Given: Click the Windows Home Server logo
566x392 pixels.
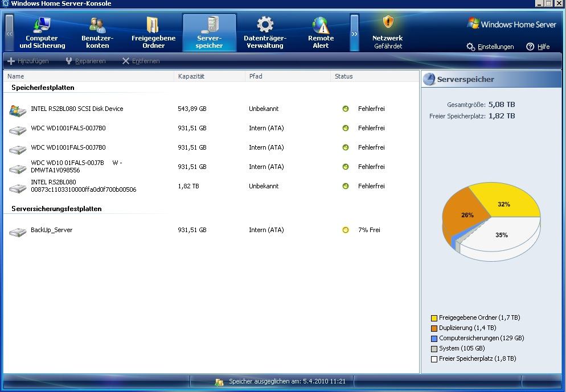Looking at the screenshot, I should pos(511,24).
